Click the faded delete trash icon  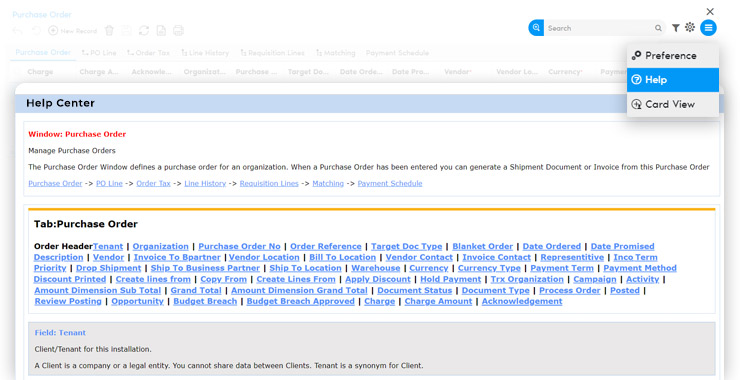(x=109, y=31)
